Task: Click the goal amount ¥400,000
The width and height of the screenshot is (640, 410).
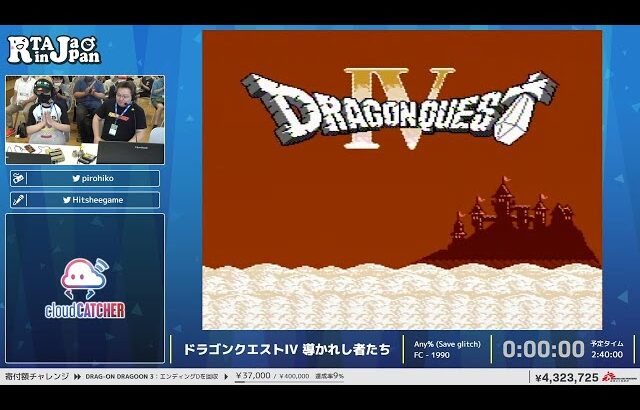Action: pos(294,377)
